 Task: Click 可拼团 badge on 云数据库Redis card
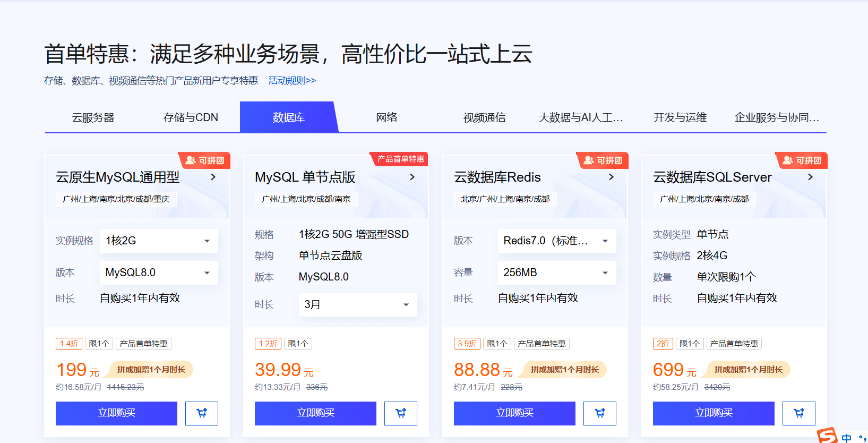(x=603, y=160)
